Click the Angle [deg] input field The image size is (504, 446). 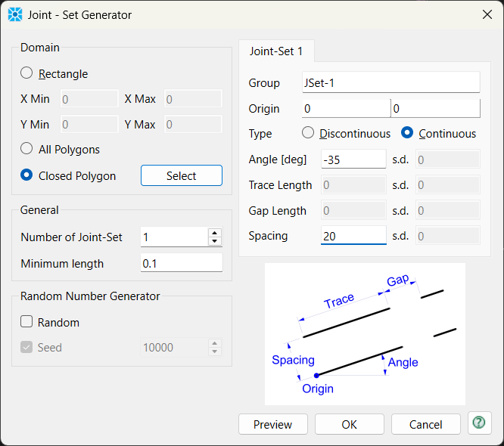pos(353,159)
